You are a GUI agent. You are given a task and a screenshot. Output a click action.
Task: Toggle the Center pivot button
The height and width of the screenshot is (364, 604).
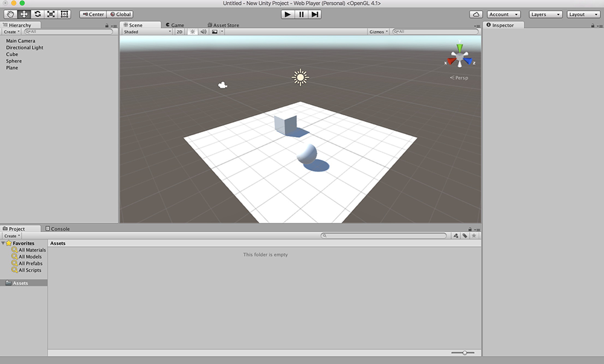93,14
